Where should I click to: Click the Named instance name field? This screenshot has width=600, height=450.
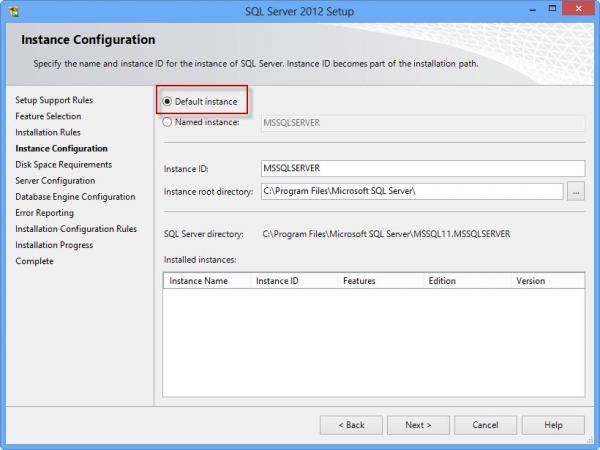(423, 123)
